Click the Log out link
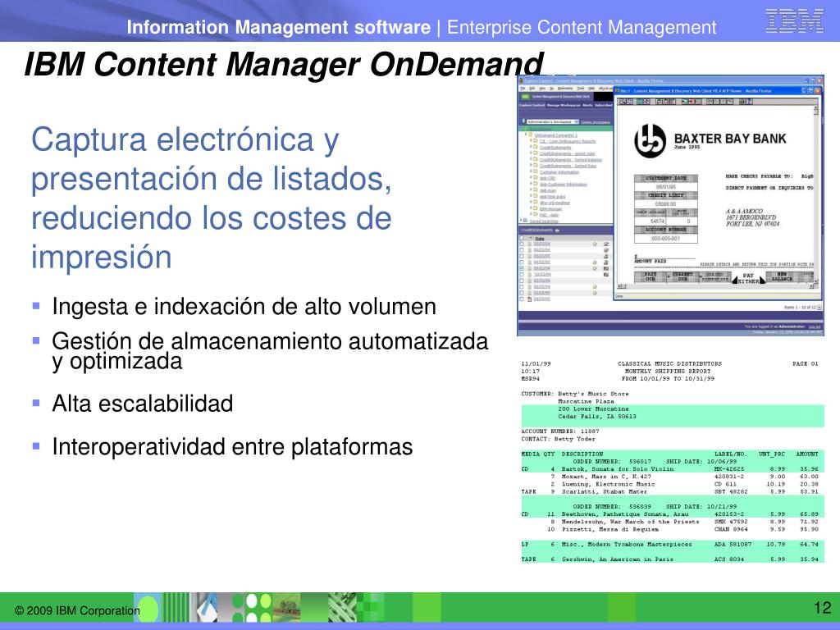840x630 pixels. pos(815,326)
